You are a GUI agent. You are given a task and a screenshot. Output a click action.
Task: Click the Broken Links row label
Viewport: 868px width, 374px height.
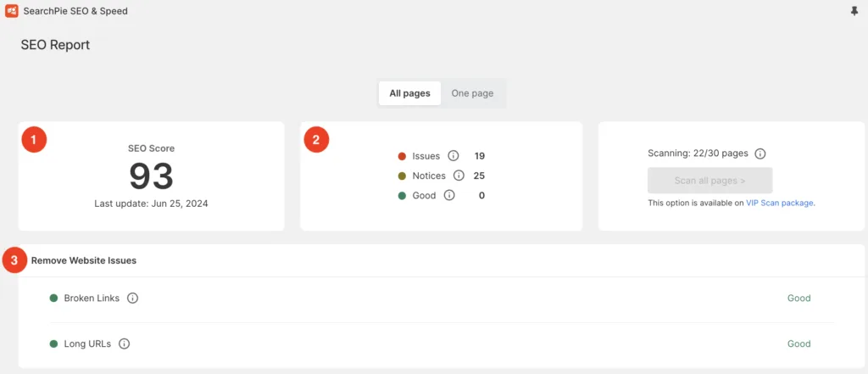pos(92,298)
